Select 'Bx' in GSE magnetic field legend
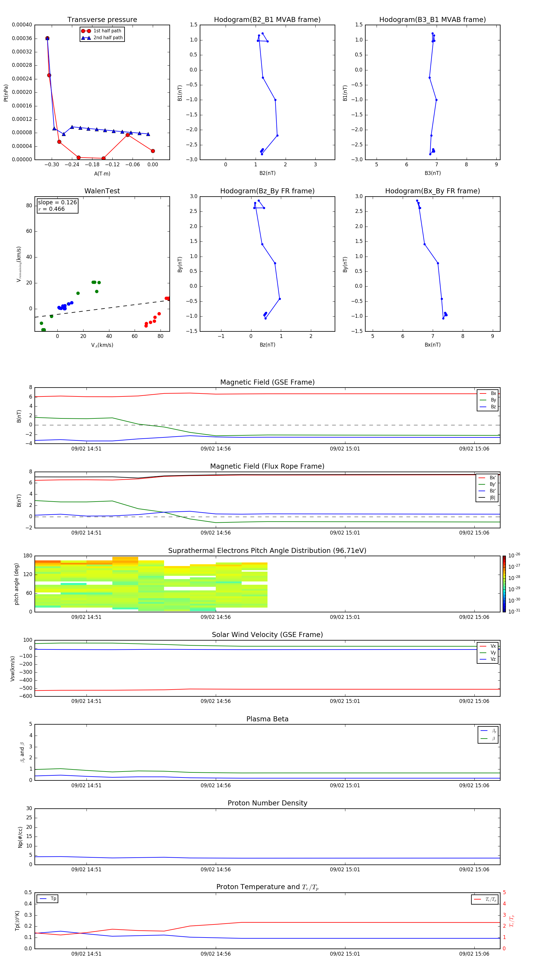 [x=488, y=393]
